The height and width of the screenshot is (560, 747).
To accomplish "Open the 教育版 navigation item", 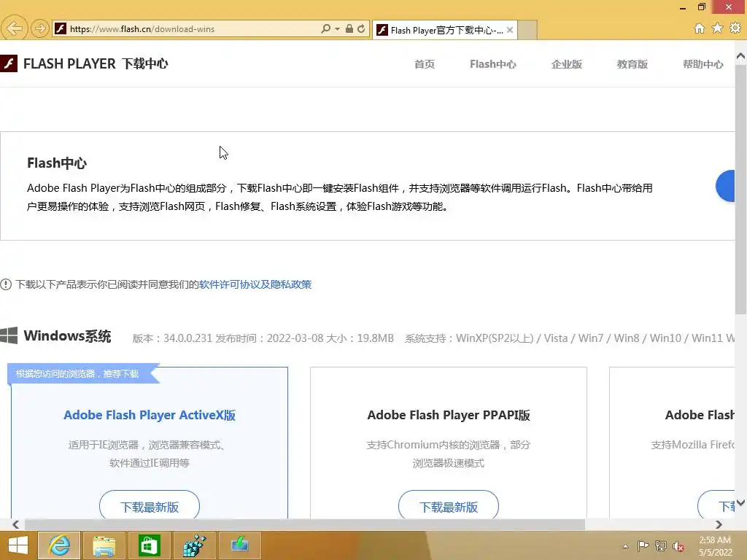I will [632, 64].
